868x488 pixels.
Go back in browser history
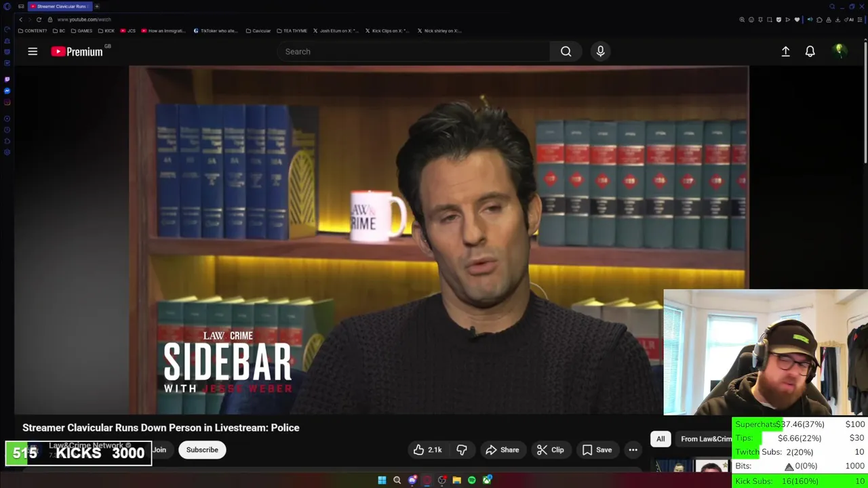(x=20, y=20)
